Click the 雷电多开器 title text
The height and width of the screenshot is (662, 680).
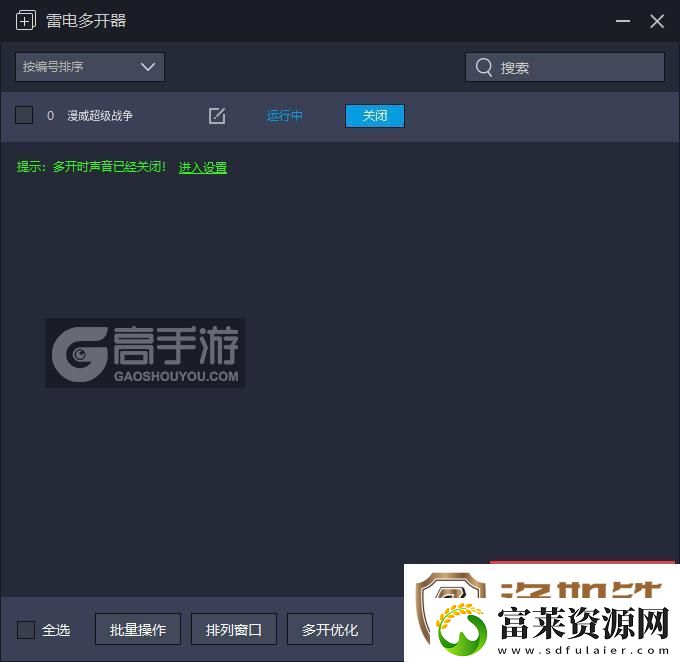[86, 21]
